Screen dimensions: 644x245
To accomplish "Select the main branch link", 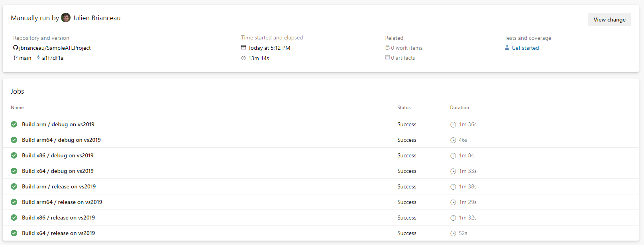I will (x=25, y=58).
